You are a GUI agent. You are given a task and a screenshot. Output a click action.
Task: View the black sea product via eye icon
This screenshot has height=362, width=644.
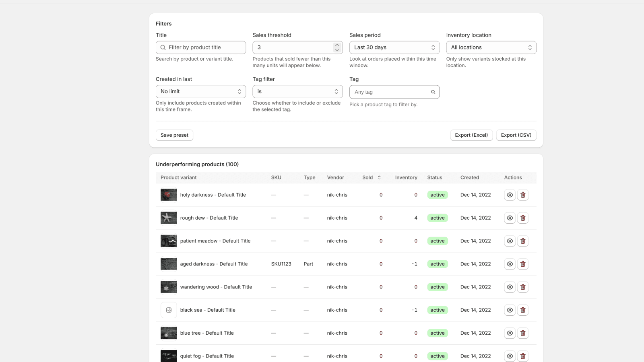[510, 310]
